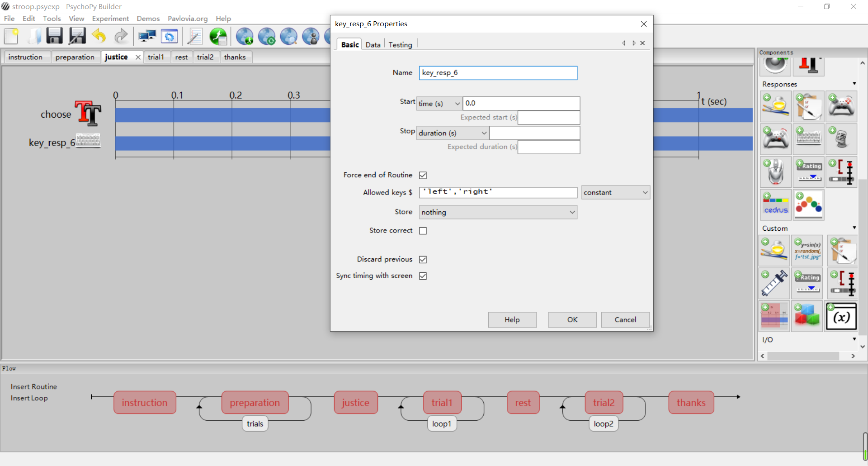Run the experiment

[x=218, y=36]
